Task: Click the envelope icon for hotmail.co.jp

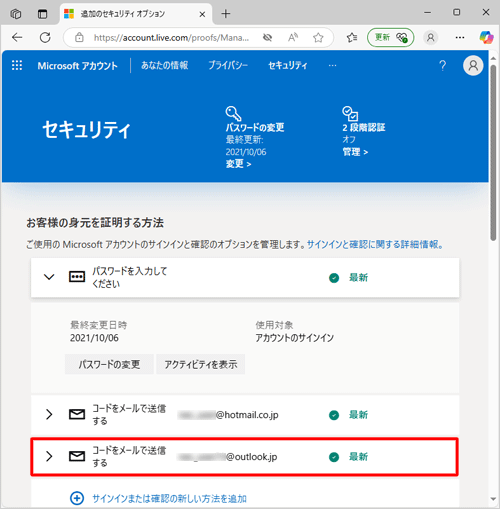Action: tap(77, 414)
